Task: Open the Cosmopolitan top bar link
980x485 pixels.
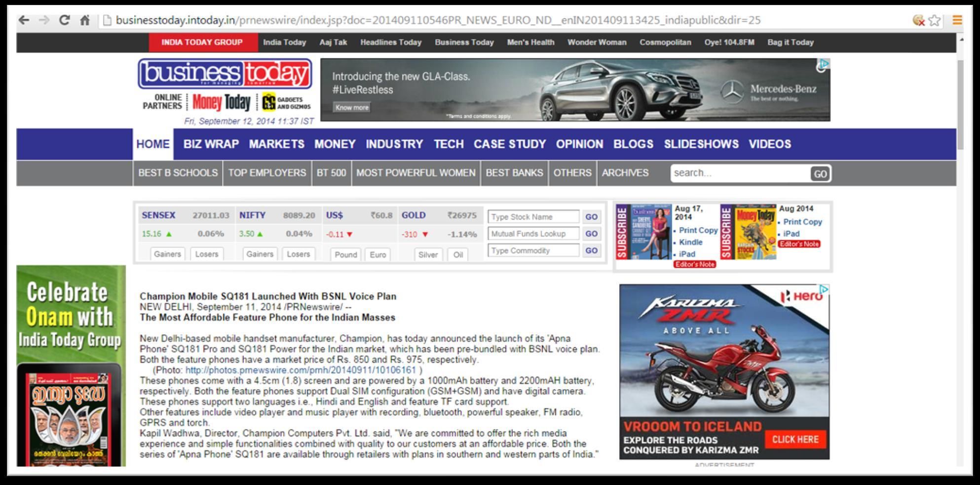Action: 665,42
